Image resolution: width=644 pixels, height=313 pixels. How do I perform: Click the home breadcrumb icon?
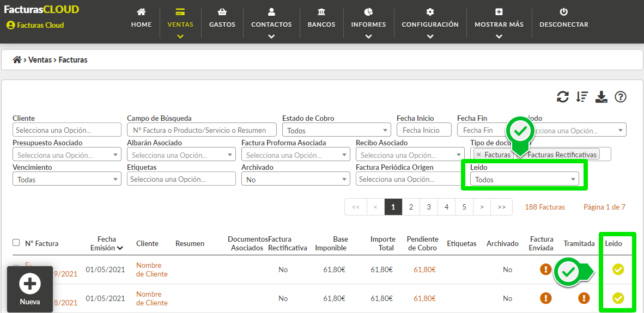17,60
